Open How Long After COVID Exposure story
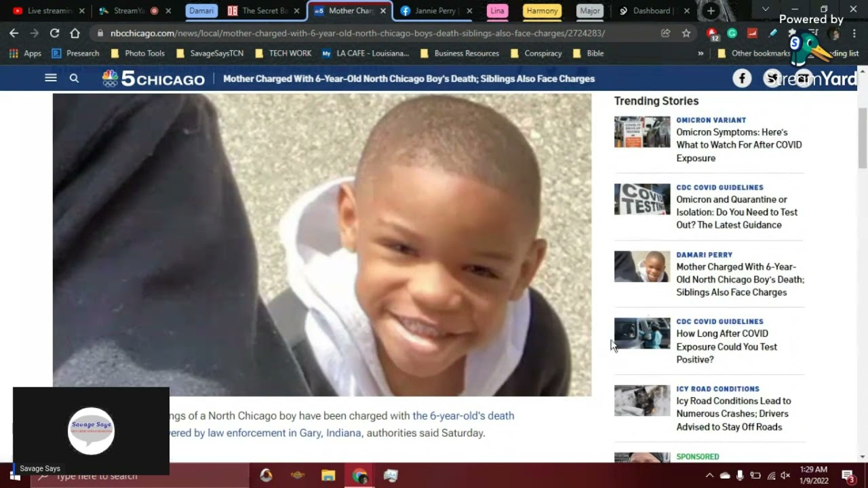This screenshot has width=868, height=488. (x=727, y=346)
